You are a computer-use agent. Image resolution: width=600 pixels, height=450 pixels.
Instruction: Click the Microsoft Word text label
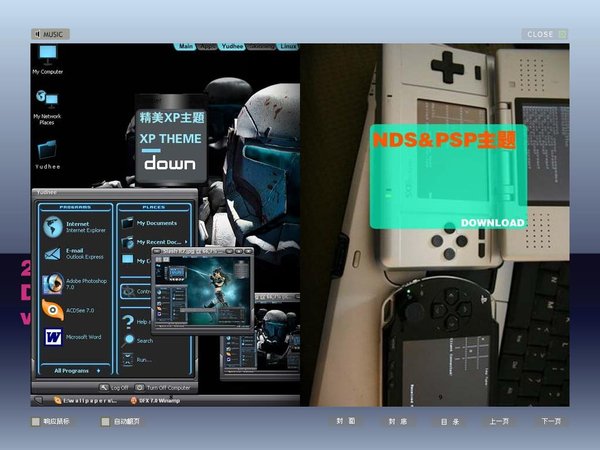tap(83, 337)
